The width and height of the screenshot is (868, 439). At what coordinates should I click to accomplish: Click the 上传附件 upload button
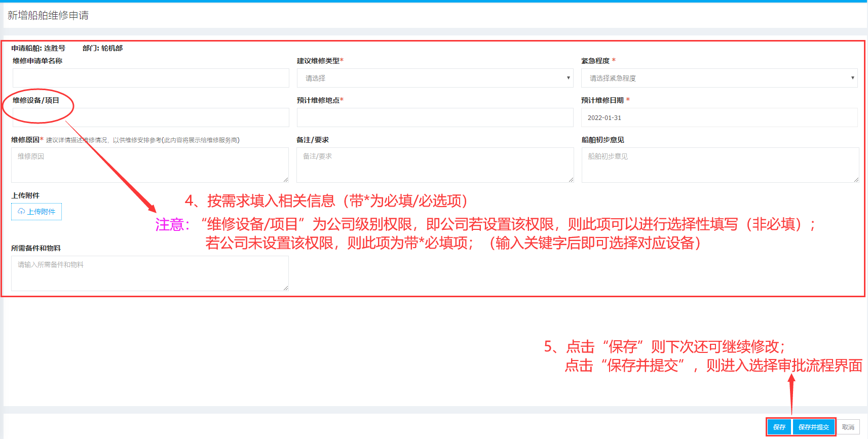pyautogui.click(x=36, y=212)
